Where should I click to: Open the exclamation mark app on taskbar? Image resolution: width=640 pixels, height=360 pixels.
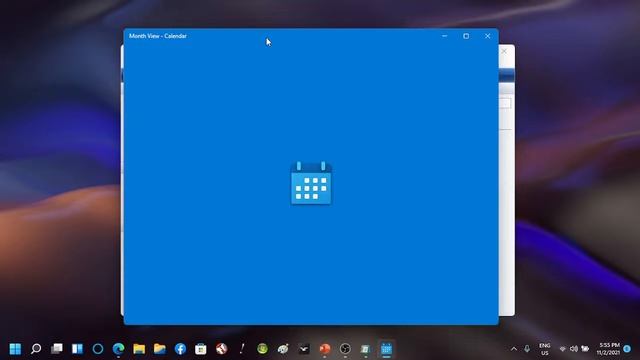pyautogui.click(x=242, y=349)
